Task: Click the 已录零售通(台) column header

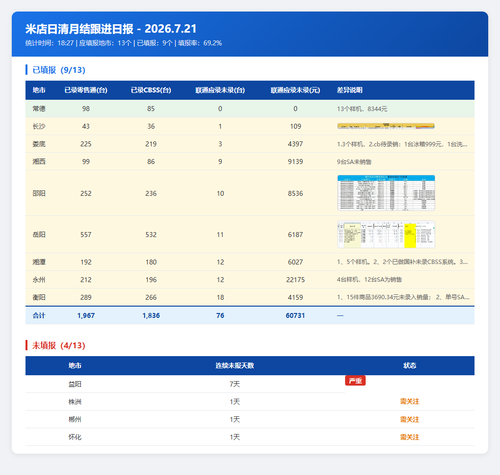Action: (x=86, y=90)
